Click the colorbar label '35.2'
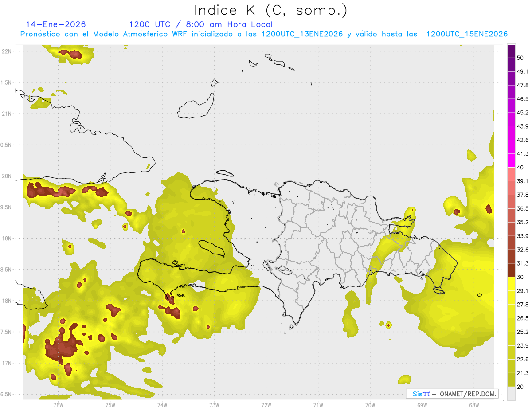The width and height of the screenshot is (532, 411). (x=523, y=222)
